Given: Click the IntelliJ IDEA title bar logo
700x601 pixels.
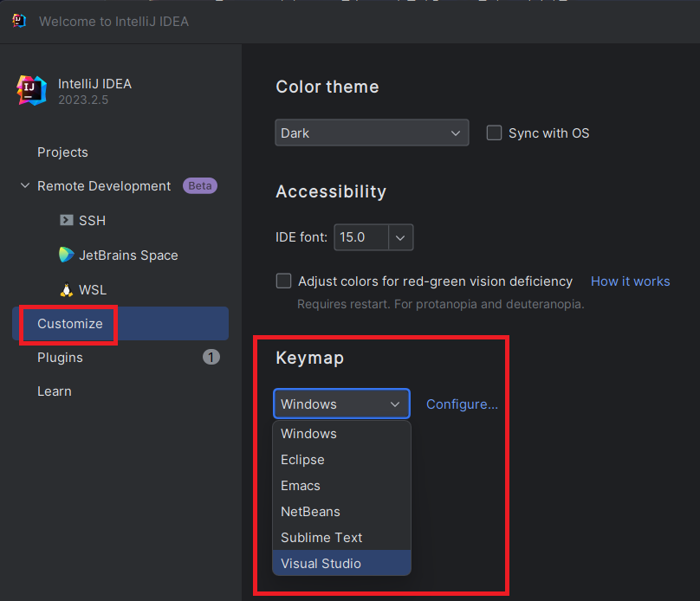Looking at the screenshot, I should [19, 21].
